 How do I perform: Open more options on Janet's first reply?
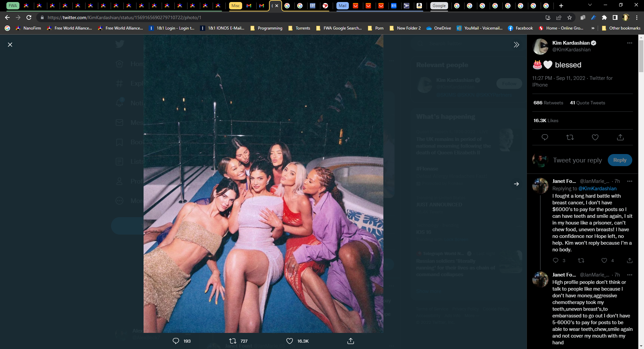(x=630, y=181)
